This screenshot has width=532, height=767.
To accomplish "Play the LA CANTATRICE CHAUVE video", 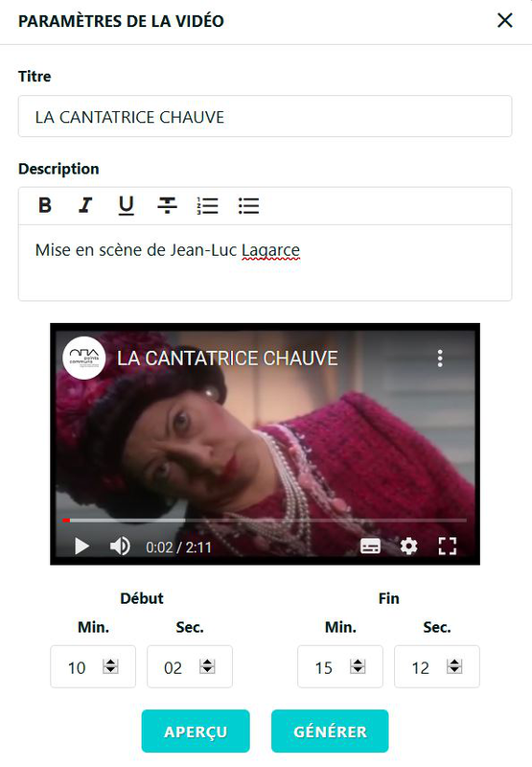I will [81, 546].
